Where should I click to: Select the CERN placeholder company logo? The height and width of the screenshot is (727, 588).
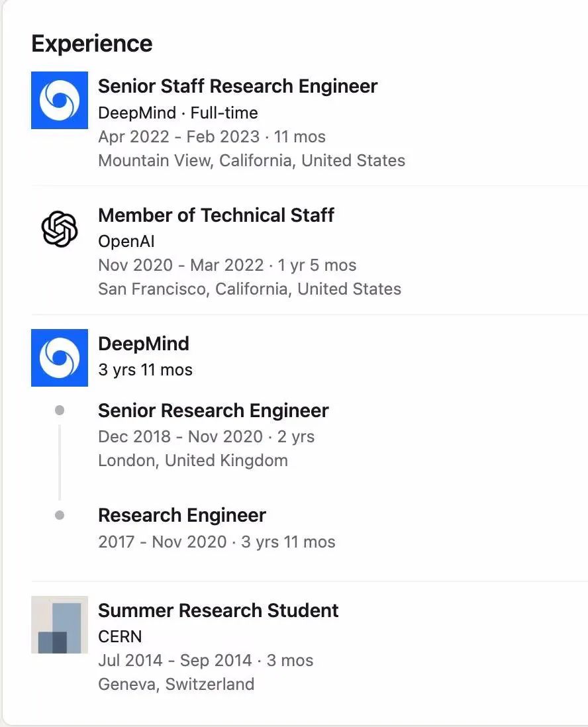(x=60, y=624)
